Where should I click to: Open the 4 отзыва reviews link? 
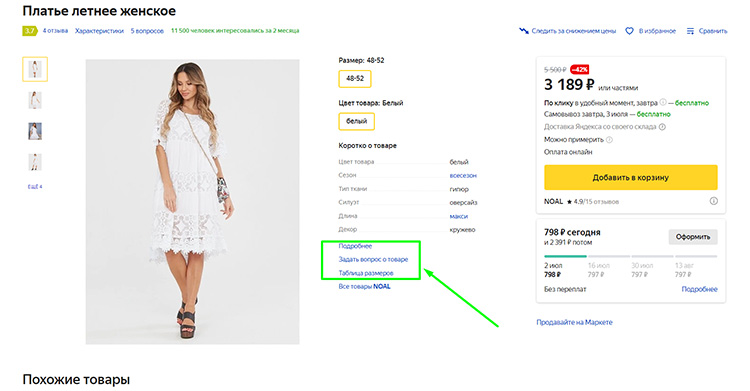click(55, 31)
